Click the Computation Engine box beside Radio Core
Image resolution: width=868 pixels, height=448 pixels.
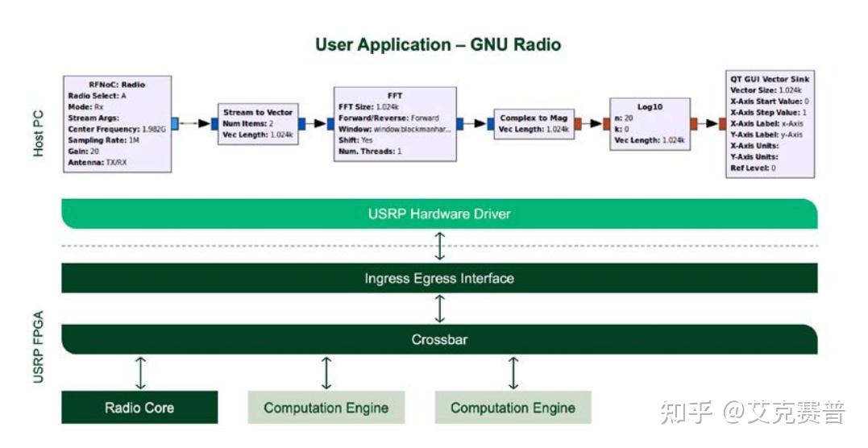point(326,408)
